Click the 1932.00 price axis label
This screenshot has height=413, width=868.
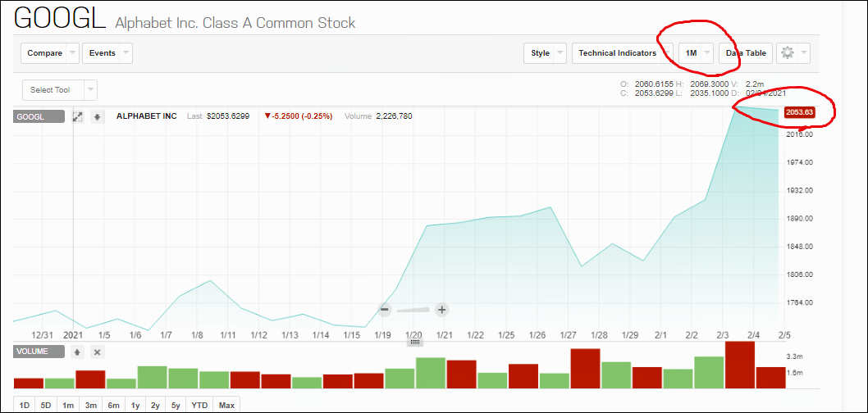[x=801, y=191]
